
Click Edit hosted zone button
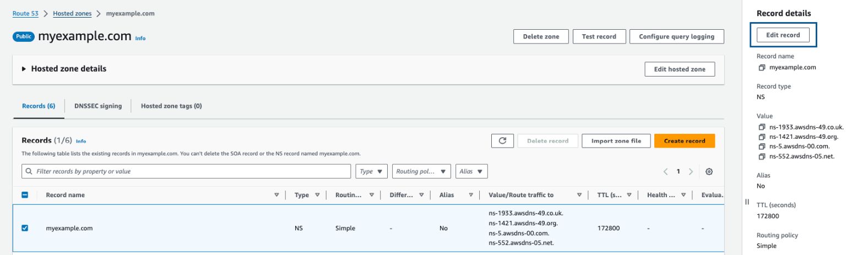pyautogui.click(x=680, y=69)
